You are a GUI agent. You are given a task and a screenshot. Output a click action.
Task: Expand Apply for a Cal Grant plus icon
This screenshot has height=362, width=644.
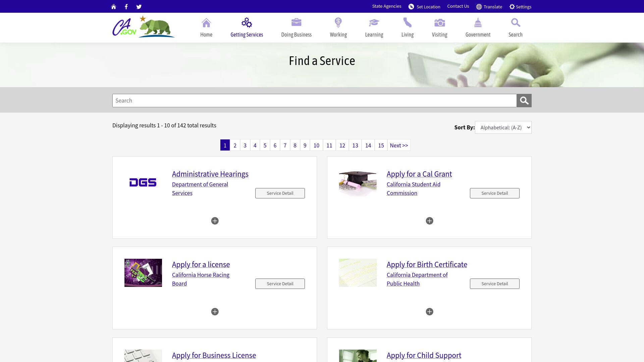click(429, 221)
